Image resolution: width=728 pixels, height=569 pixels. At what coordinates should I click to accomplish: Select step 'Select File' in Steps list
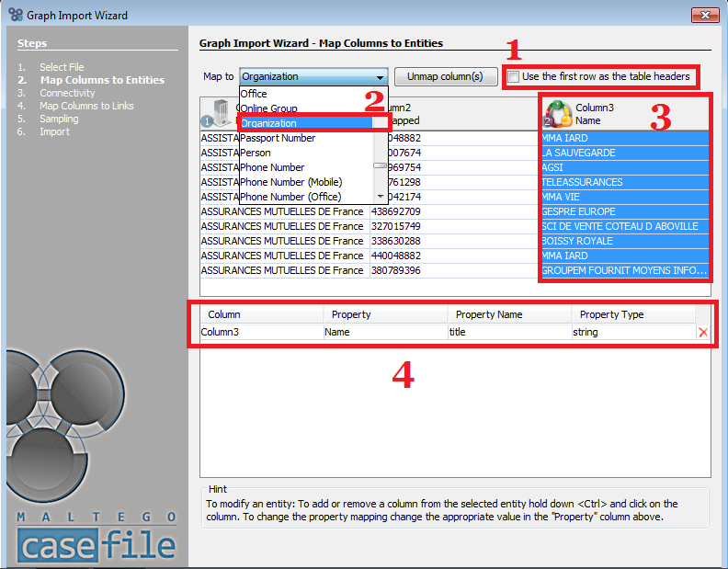coord(62,67)
